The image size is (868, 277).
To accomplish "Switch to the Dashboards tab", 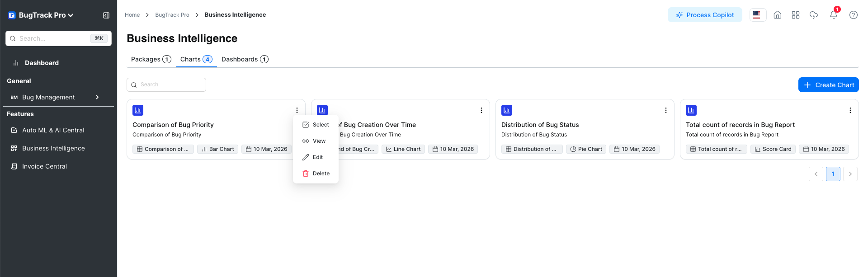I will [x=245, y=59].
